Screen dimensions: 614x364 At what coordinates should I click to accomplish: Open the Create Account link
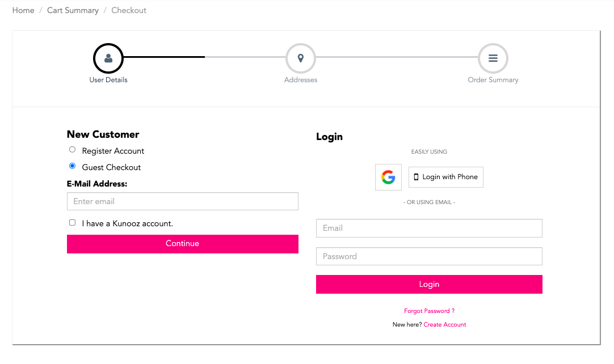click(x=445, y=325)
